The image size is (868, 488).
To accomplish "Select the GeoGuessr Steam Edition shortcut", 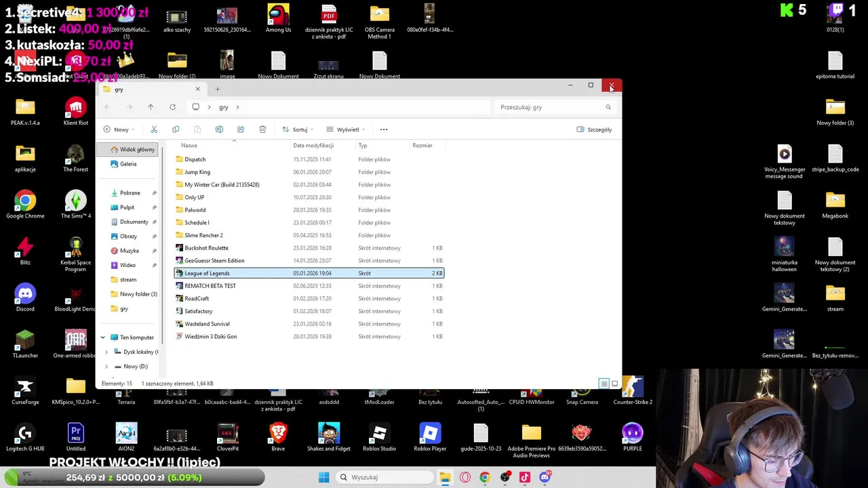I will [309, 260].
